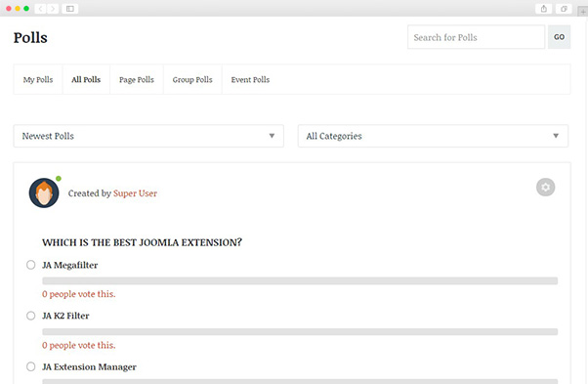Click the Polls page heading
Screen dimensions: 588x384
click(30, 38)
